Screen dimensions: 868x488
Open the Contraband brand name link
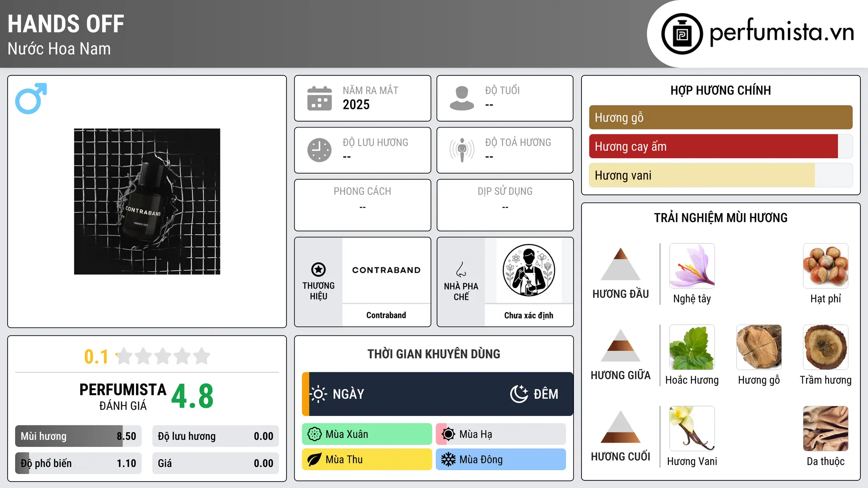tap(386, 315)
